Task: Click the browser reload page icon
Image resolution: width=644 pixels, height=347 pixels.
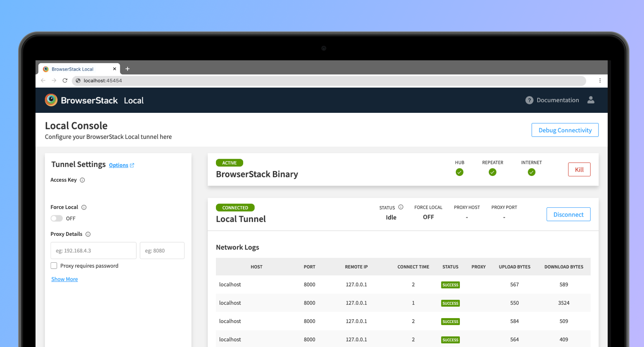Action: pos(65,81)
